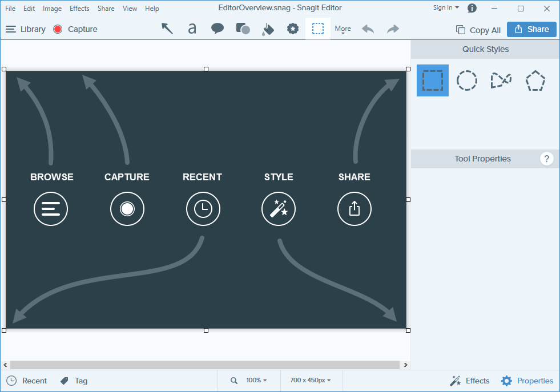The height and width of the screenshot is (392, 560).
Task: Open the Image menu
Action: coord(52,8)
